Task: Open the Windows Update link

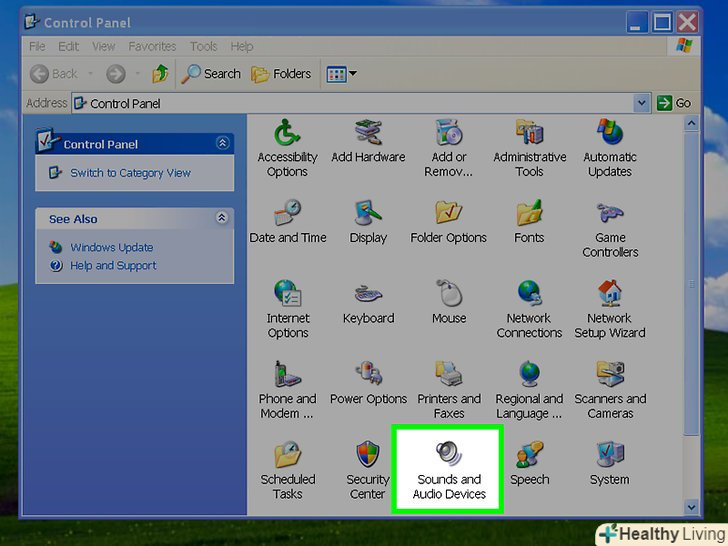Action: click(111, 247)
